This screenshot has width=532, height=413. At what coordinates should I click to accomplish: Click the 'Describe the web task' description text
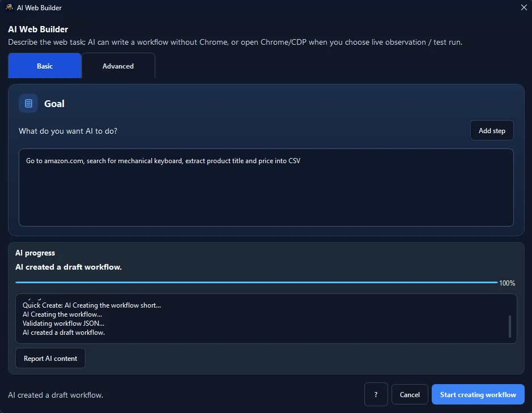point(235,42)
